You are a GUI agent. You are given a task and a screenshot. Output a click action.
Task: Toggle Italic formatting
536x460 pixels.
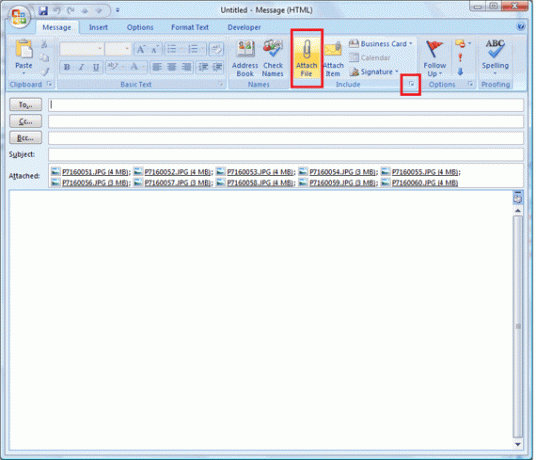tap(81, 67)
